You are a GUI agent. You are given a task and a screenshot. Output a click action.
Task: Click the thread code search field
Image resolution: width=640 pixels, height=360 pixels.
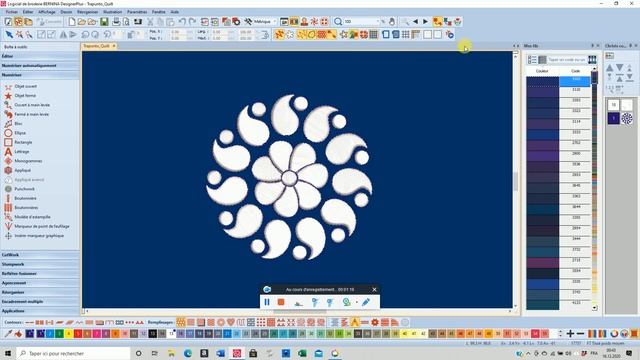pos(566,60)
